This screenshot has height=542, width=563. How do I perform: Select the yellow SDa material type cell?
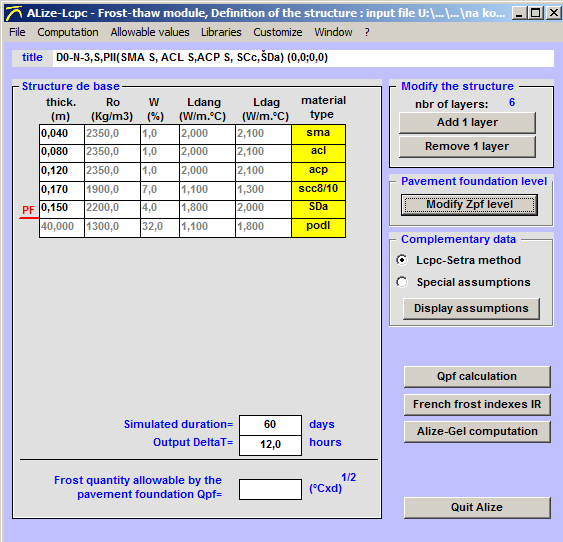[x=318, y=209]
